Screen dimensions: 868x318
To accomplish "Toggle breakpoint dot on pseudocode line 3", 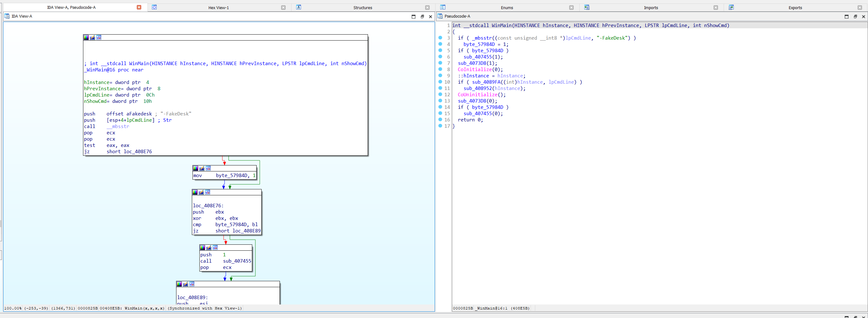I will pyautogui.click(x=440, y=38).
